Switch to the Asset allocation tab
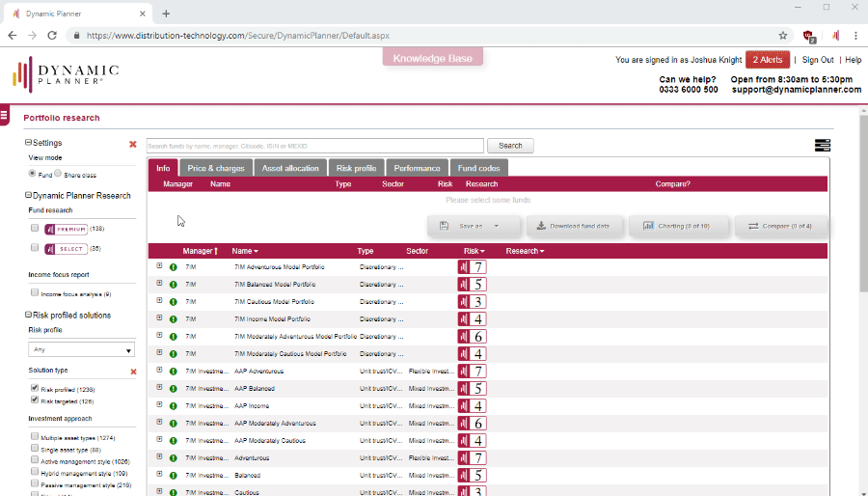The image size is (868, 496). tap(290, 168)
